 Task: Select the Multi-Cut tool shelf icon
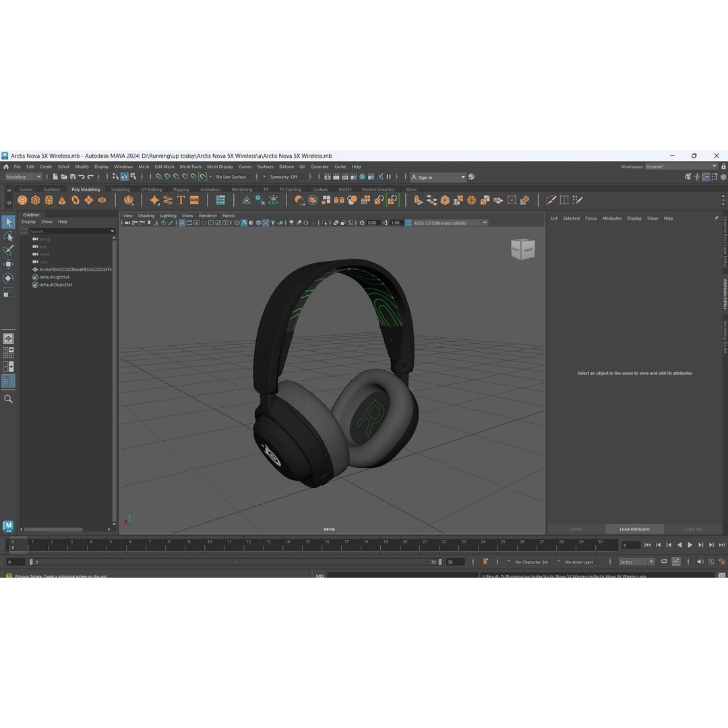click(x=551, y=200)
